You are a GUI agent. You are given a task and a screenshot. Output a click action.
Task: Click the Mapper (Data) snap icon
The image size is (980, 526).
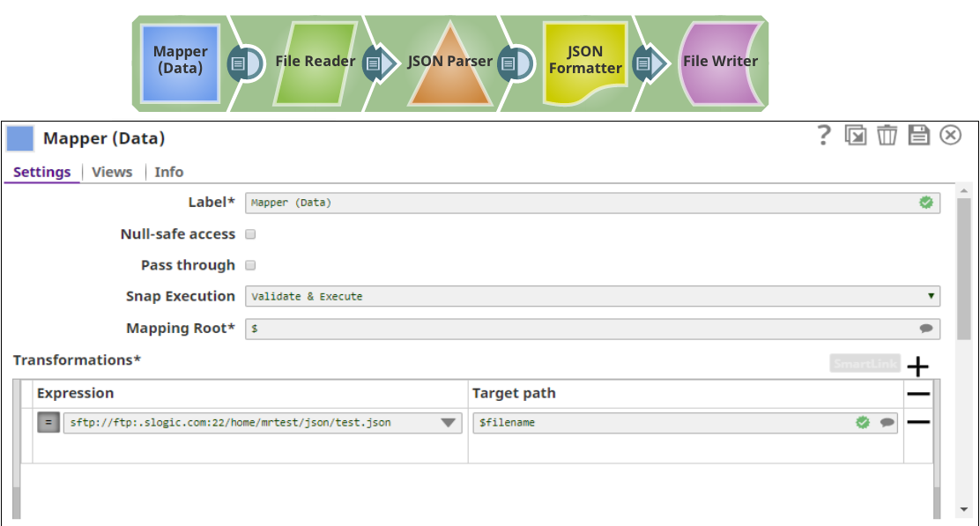click(180, 63)
